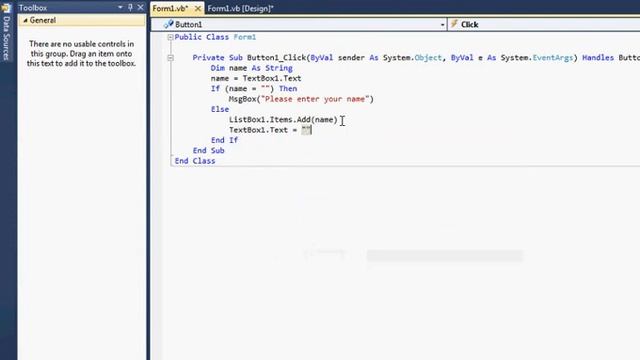This screenshot has width=640, height=360.
Task: Click the 'If (name = "") Then' line
Action: pyautogui.click(x=254, y=89)
